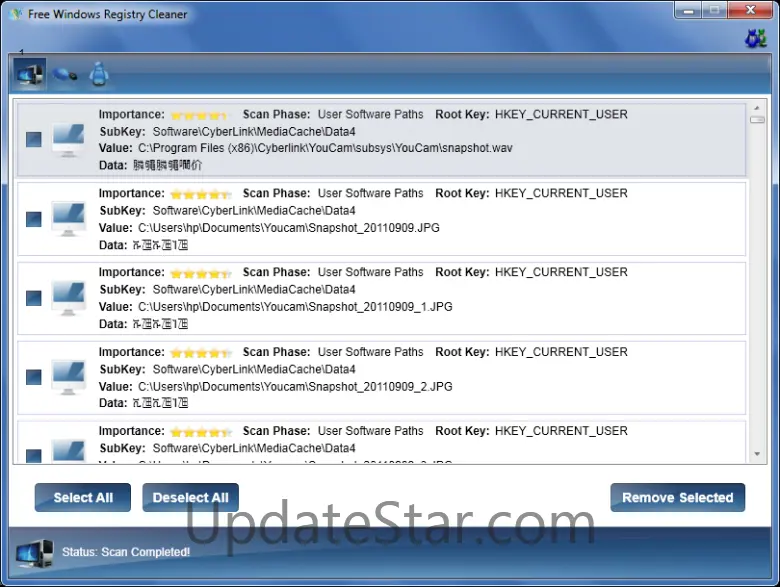Select the value path ending in Snapshot_20110909_1.JPG

295,307
